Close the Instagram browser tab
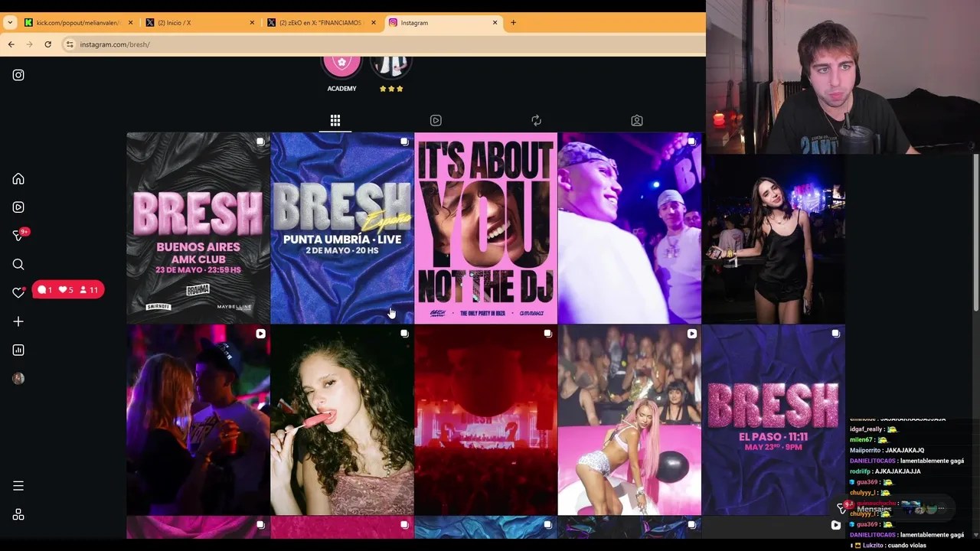Image resolution: width=980 pixels, height=551 pixels. pyautogui.click(x=495, y=22)
